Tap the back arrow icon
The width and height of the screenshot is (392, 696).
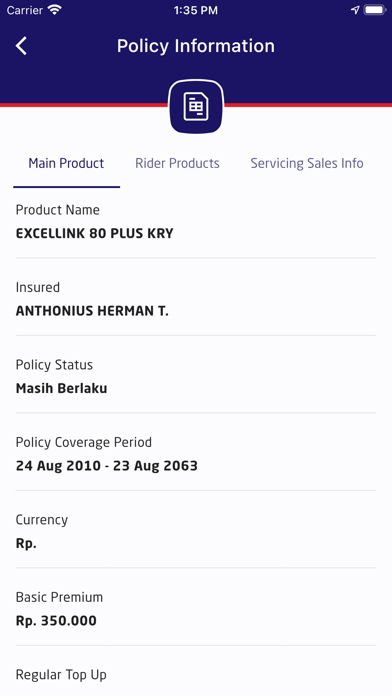(x=21, y=46)
